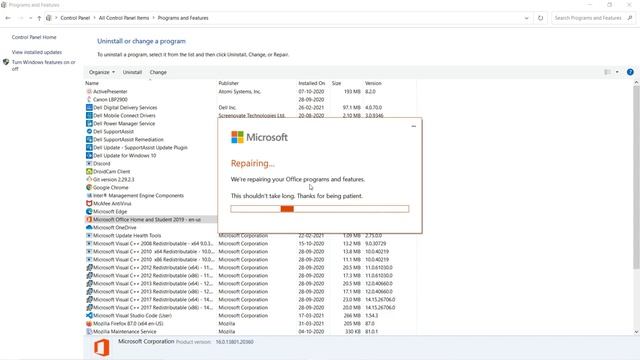
Task: Click the search magnifier icon
Action: (x=630, y=18)
